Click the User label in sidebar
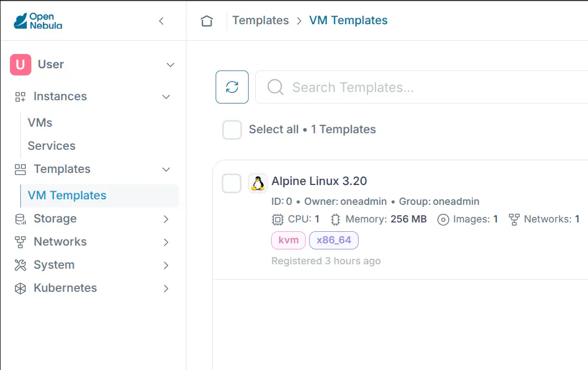Screen dimensions: 588x370 click(51, 64)
